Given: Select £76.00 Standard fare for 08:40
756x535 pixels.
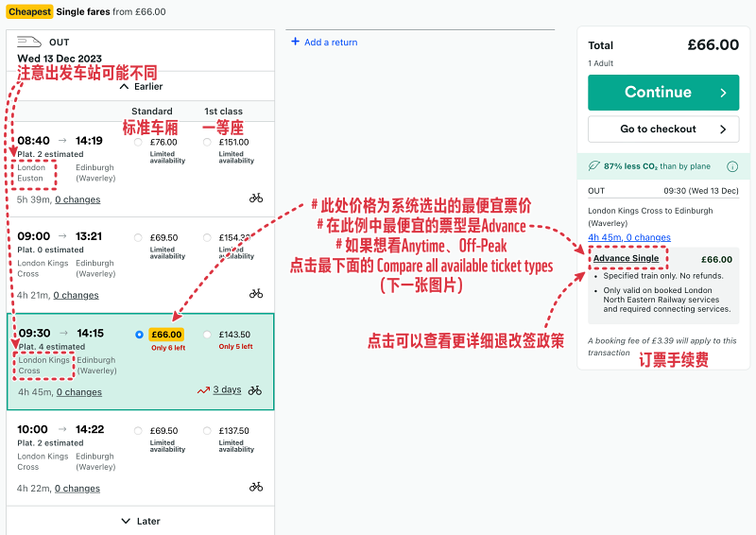Looking at the screenshot, I should (x=139, y=143).
